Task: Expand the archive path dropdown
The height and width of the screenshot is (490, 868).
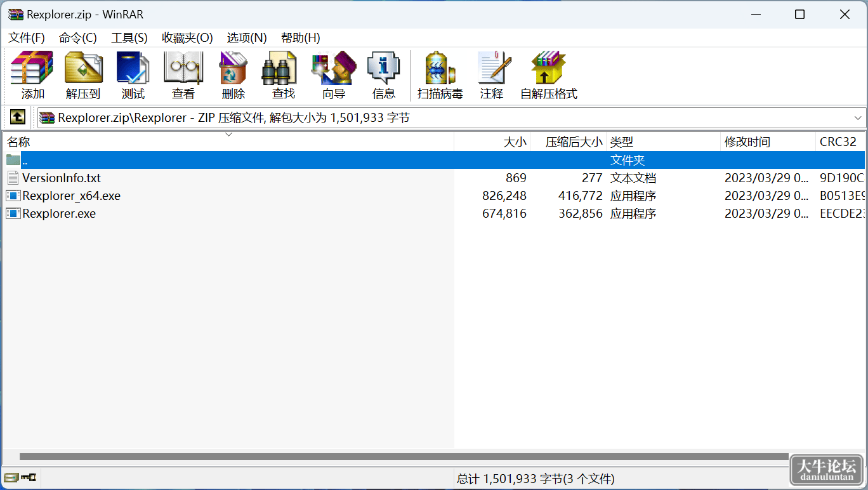Action: [x=858, y=118]
